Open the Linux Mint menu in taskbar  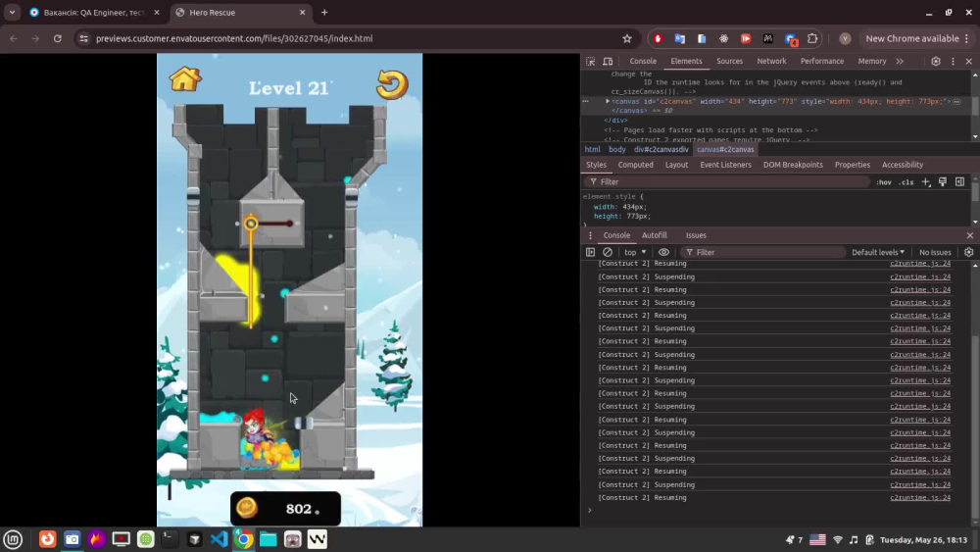13,539
